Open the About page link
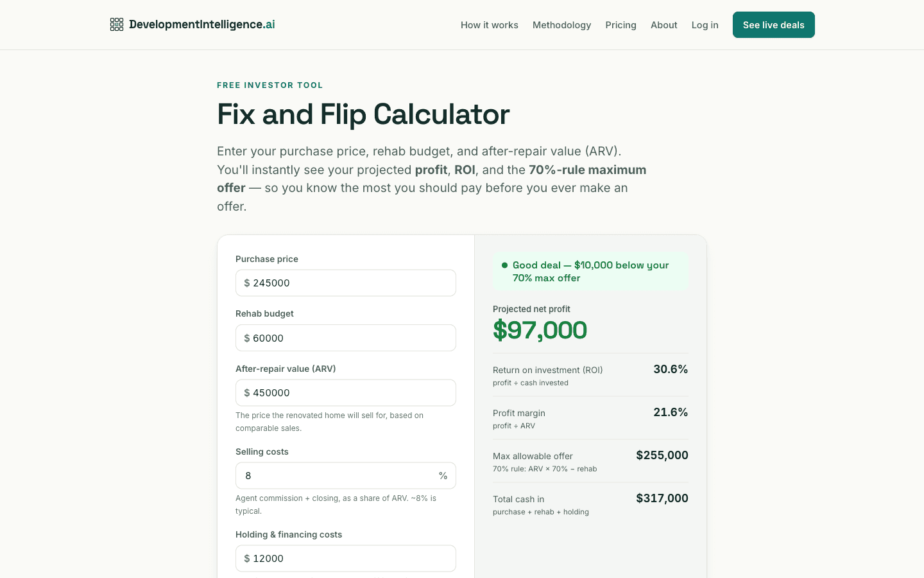 pyautogui.click(x=663, y=25)
